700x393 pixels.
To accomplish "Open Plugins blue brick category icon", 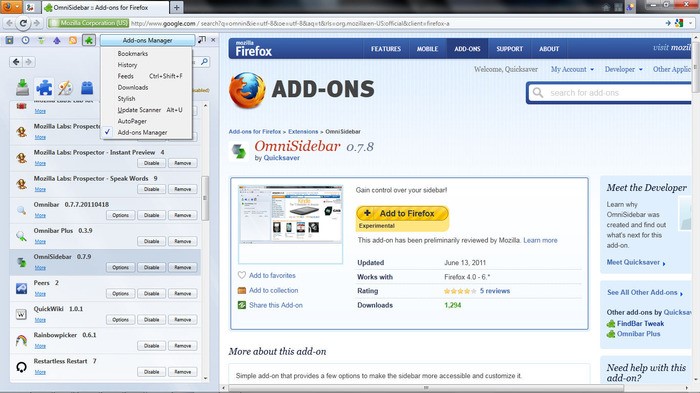I will (87, 88).
